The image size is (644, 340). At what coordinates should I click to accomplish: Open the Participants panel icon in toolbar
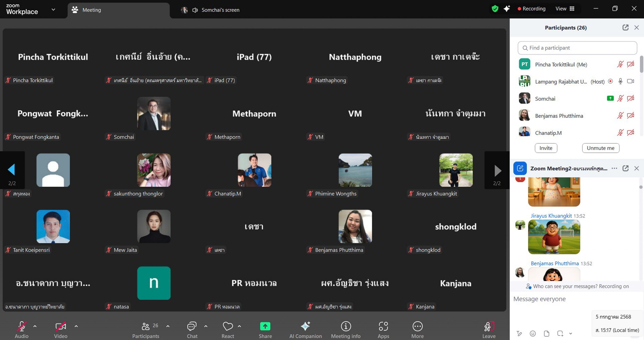146,326
